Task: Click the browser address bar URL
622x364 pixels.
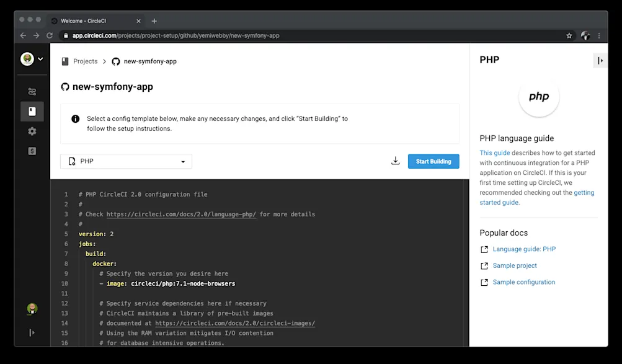Action: pos(174,35)
